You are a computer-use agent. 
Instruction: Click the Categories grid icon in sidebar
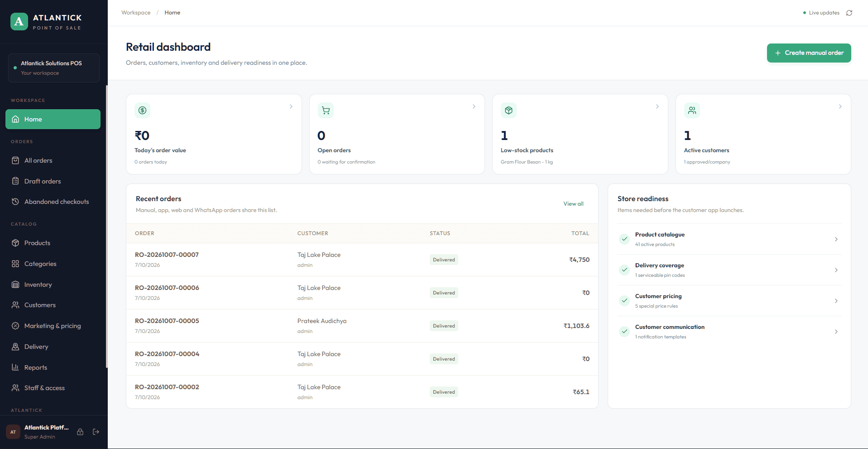15,264
